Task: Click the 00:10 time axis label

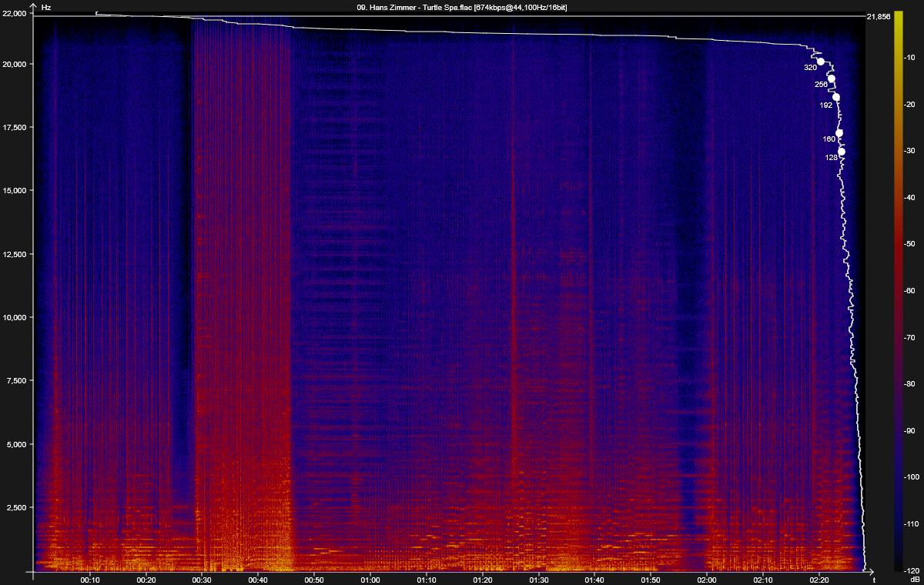Action: coord(91,579)
